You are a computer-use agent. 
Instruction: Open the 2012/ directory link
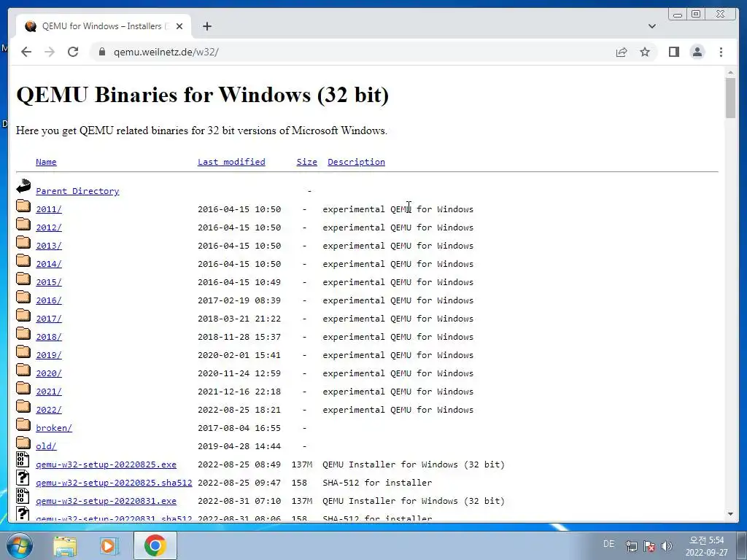(49, 227)
